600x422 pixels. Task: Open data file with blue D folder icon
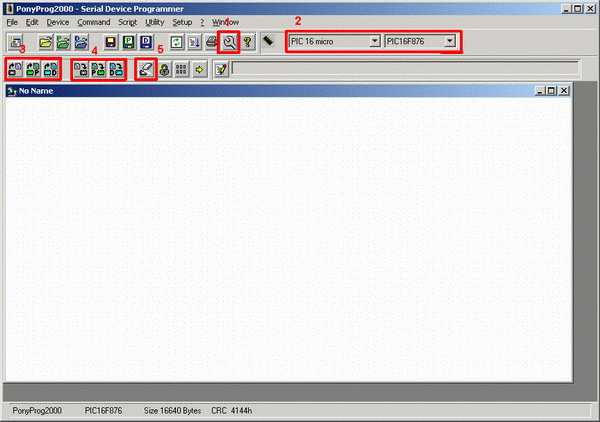pos(81,42)
